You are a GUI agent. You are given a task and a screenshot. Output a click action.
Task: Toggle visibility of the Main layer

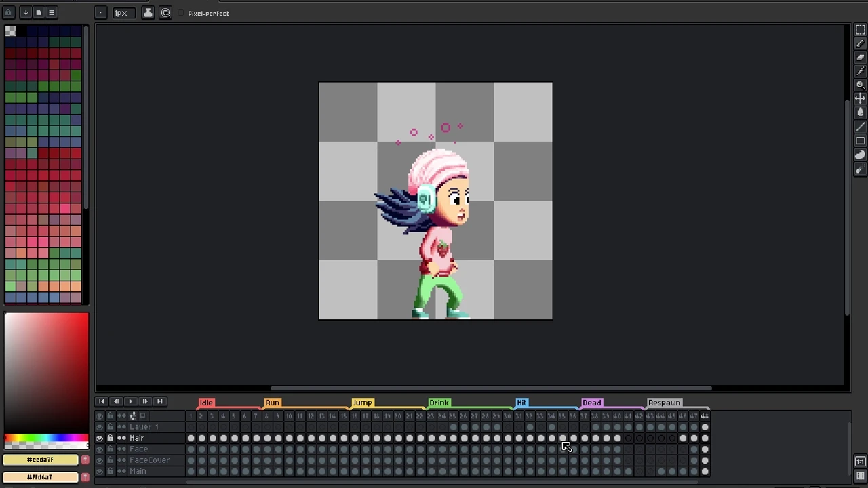tap(100, 471)
